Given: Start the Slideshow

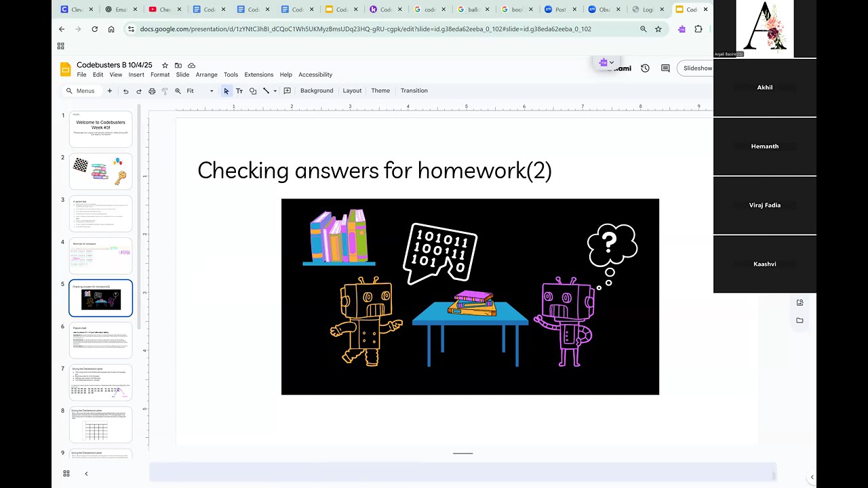Looking at the screenshot, I should pos(696,68).
